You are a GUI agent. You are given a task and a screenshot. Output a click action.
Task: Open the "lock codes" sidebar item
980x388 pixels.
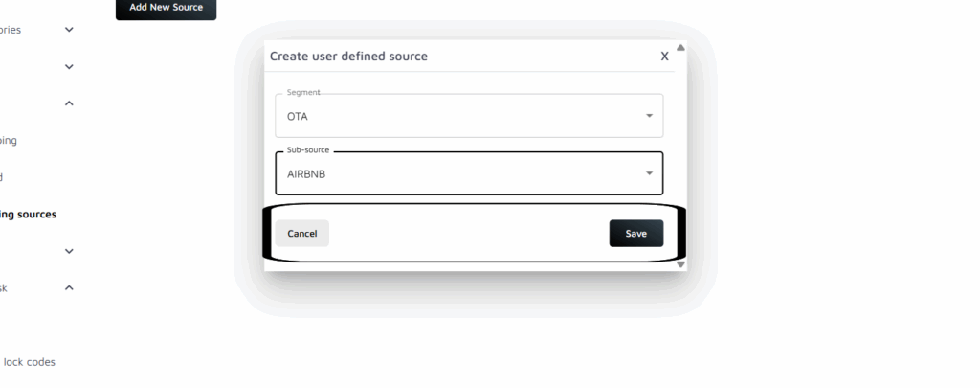coord(29,362)
